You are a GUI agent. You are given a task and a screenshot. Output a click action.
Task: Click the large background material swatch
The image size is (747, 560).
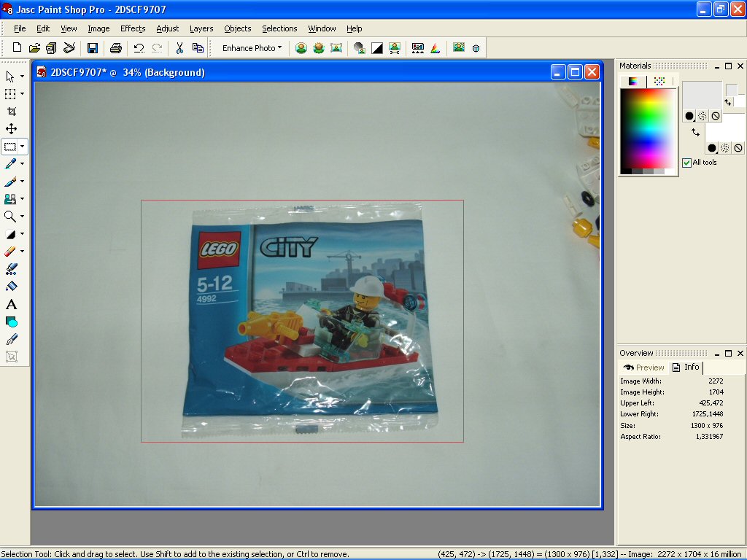point(725,128)
